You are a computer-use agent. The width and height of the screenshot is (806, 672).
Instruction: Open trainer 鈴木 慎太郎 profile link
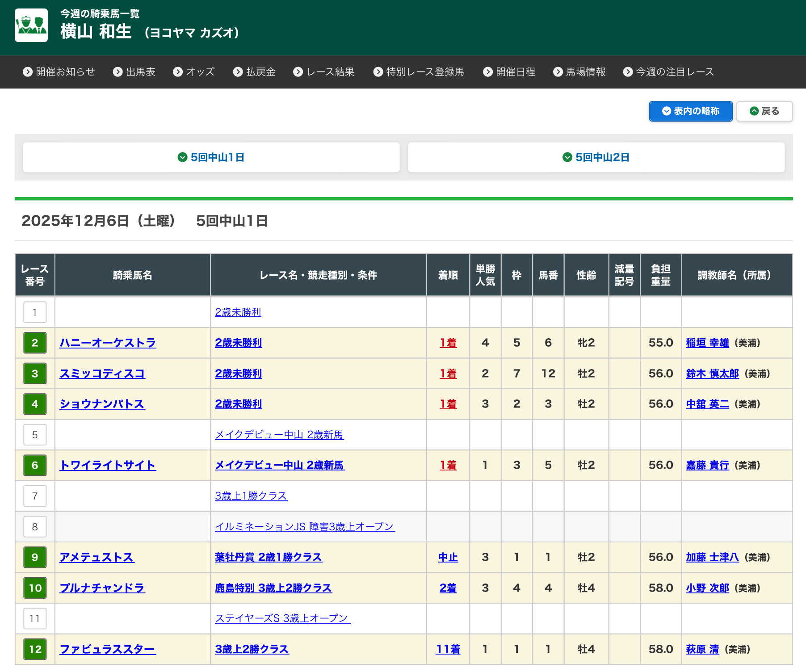712,374
